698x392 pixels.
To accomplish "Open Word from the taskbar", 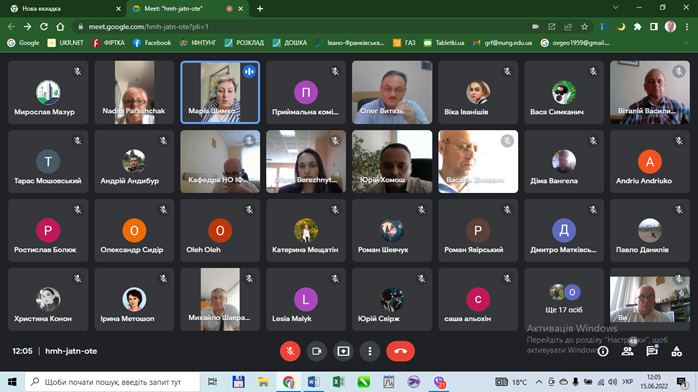I will (313, 382).
